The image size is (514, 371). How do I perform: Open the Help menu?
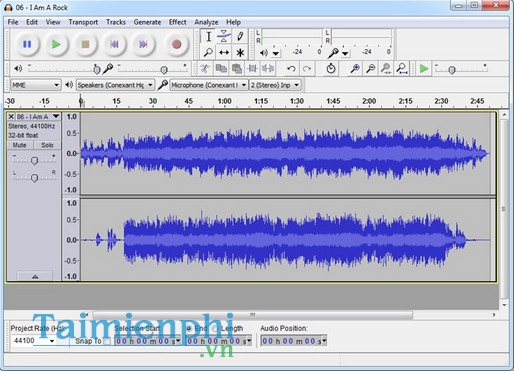coord(233,22)
